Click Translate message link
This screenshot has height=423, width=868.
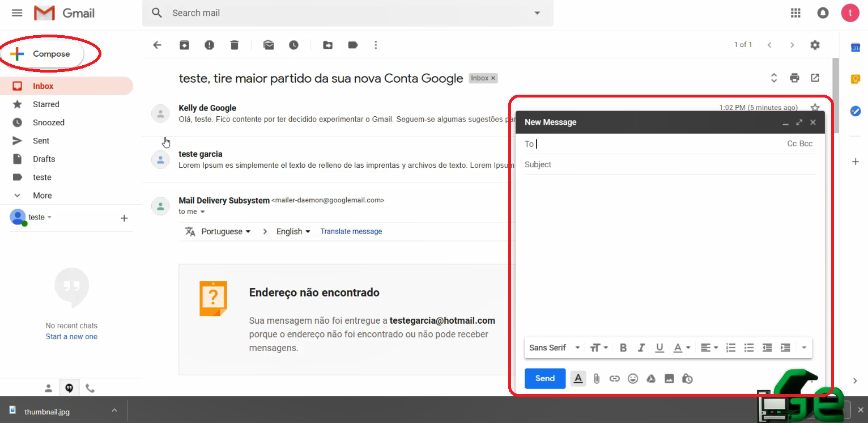351,231
